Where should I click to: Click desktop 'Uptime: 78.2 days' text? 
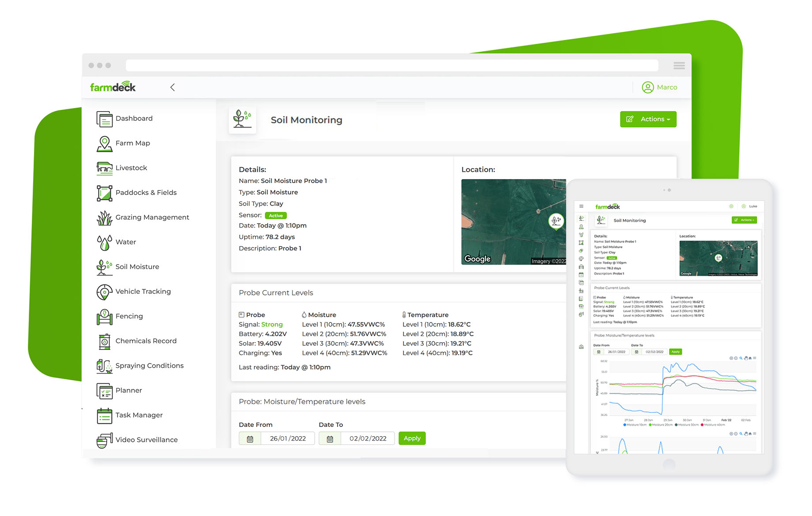(267, 237)
